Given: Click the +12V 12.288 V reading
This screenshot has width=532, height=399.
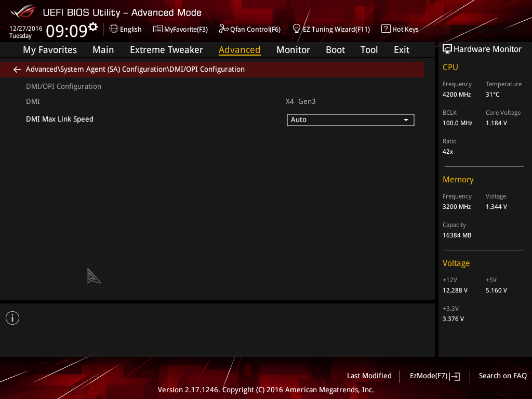Looking at the screenshot, I should (455, 290).
